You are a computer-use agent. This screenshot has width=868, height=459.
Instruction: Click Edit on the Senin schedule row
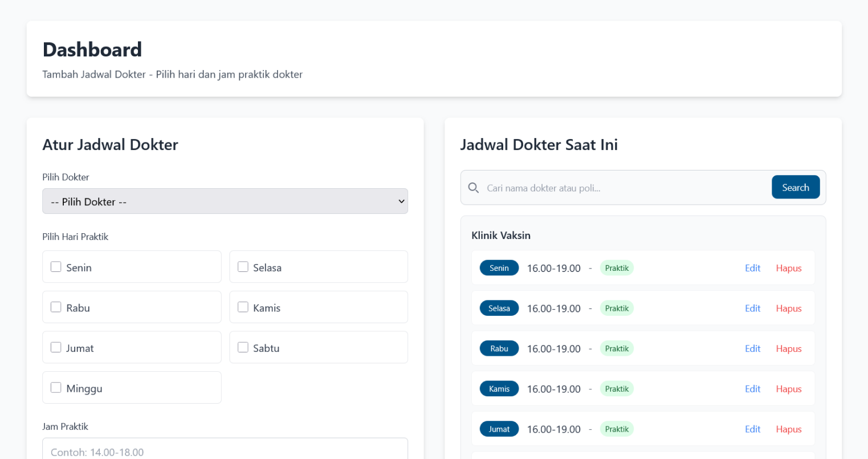pos(752,268)
